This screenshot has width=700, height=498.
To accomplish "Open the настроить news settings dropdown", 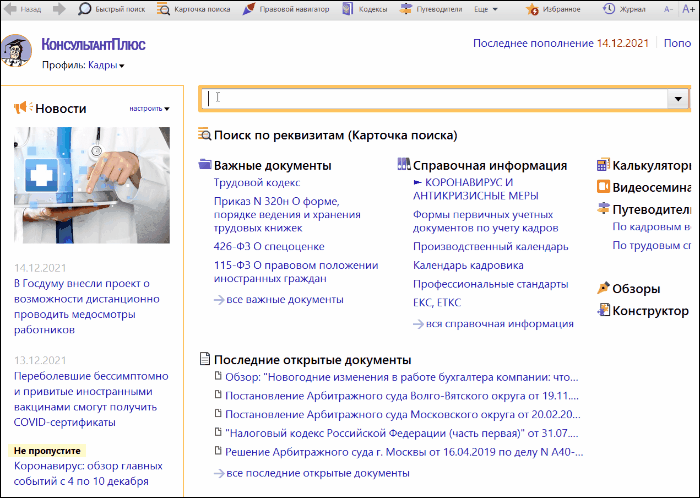I will click(149, 108).
